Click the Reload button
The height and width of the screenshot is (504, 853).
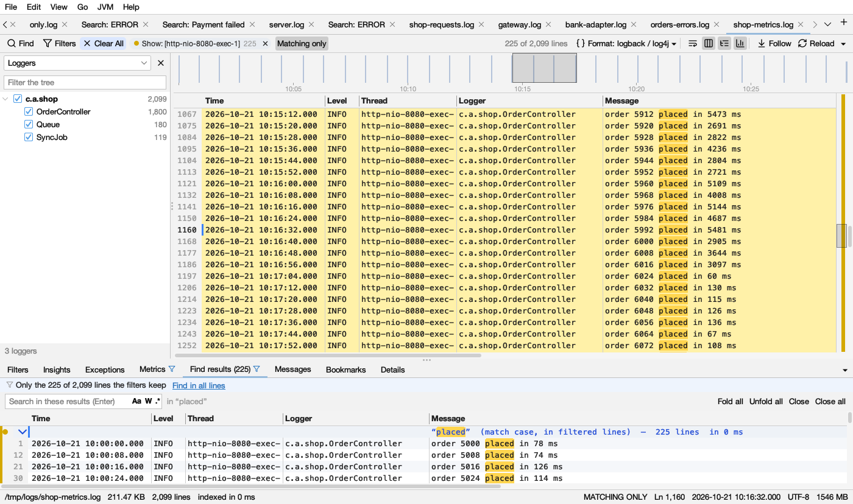click(x=816, y=44)
